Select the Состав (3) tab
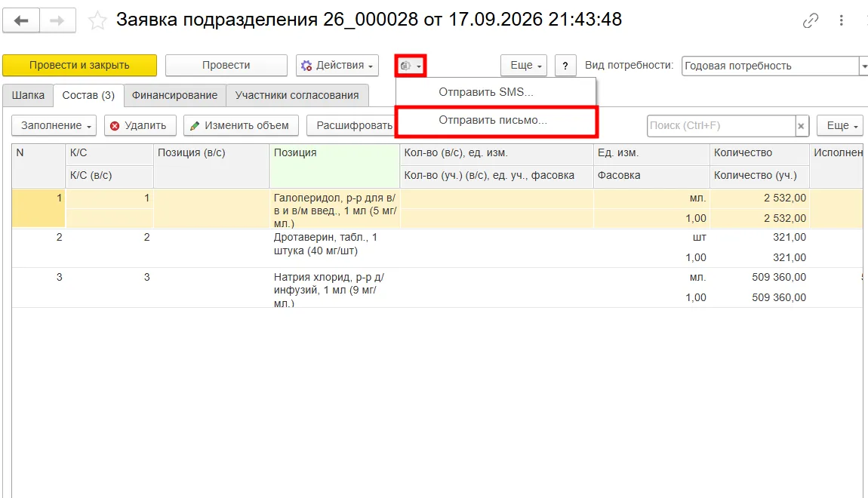This screenshot has width=868, height=498. pyautogui.click(x=88, y=95)
